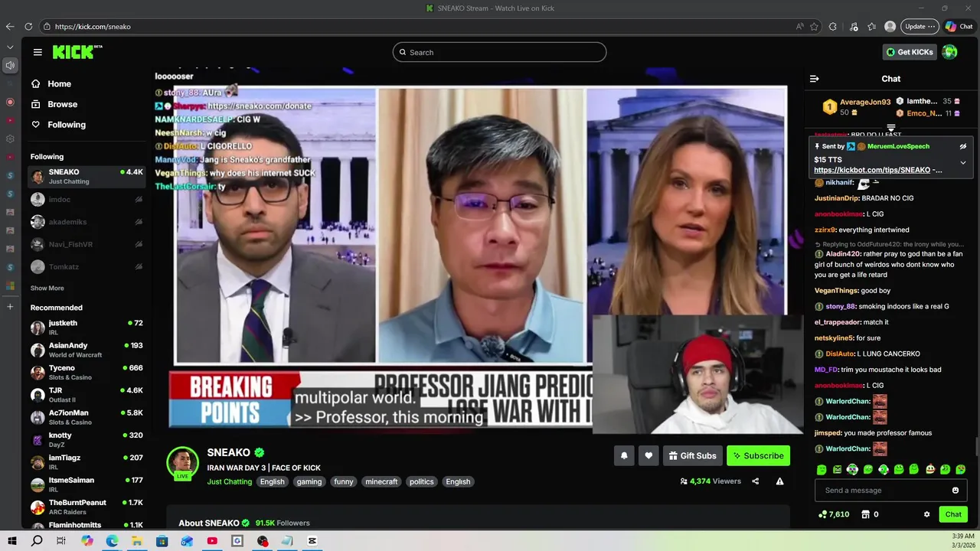Image resolution: width=980 pixels, height=551 pixels.
Task: Refresh the browser page
Action: 28,26
